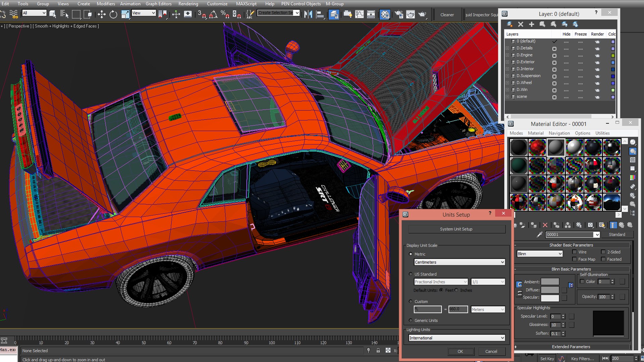Screen dimensions: 644x362
Task: Open Render Setup teapot icon
Action: (x=399, y=14)
